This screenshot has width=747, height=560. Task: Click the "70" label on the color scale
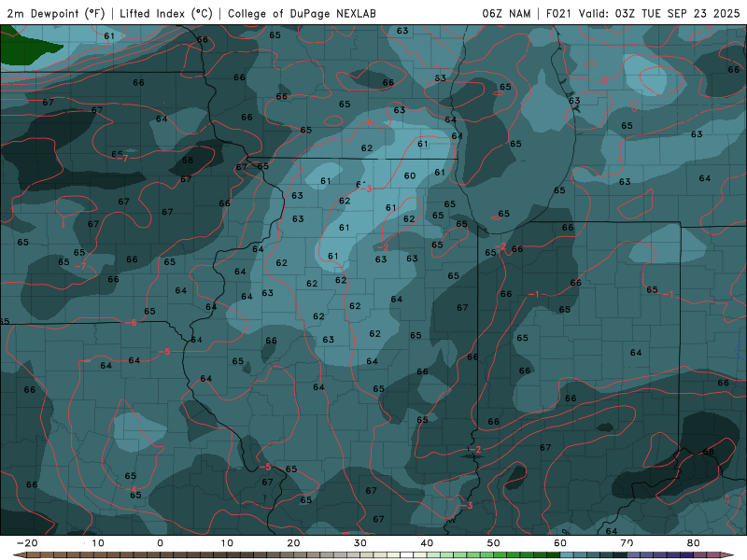click(627, 543)
